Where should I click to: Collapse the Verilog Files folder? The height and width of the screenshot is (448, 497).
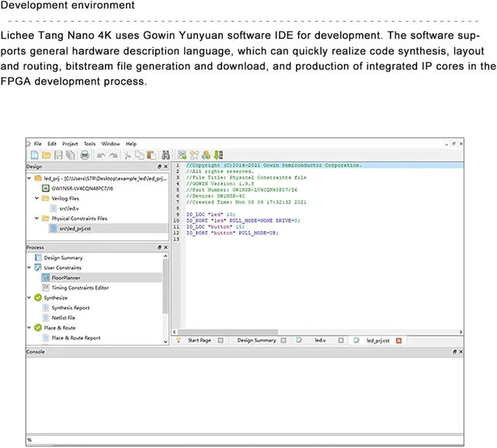(36, 198)
